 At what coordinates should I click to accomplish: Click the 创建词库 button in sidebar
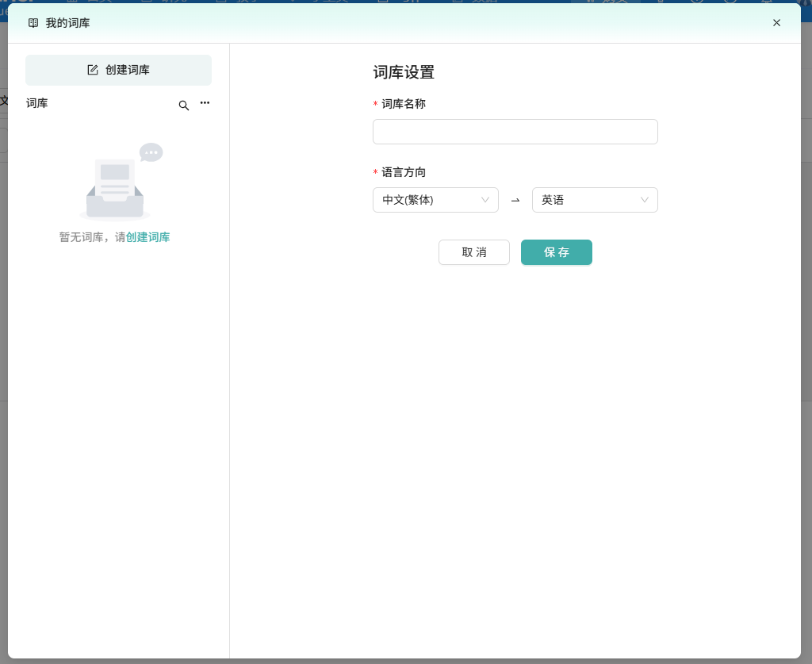coord(118,70)
